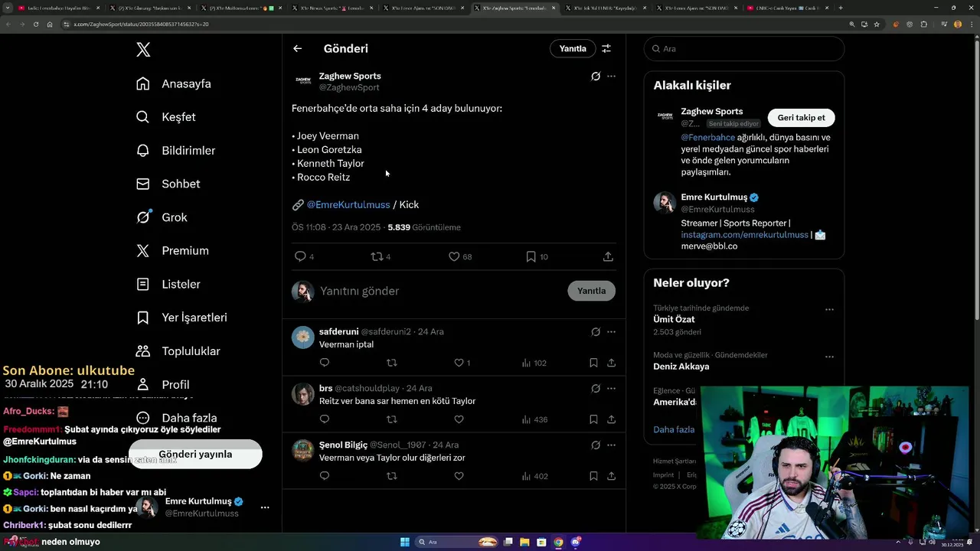Click the grey Yanıtla submit button
Screen dimensions: 980x551
(x=591, y=291)
